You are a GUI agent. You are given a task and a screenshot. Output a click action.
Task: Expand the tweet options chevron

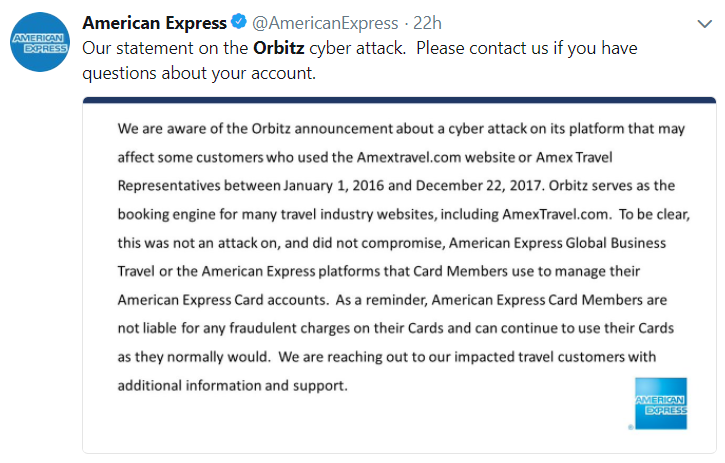(x=703, y=23)
